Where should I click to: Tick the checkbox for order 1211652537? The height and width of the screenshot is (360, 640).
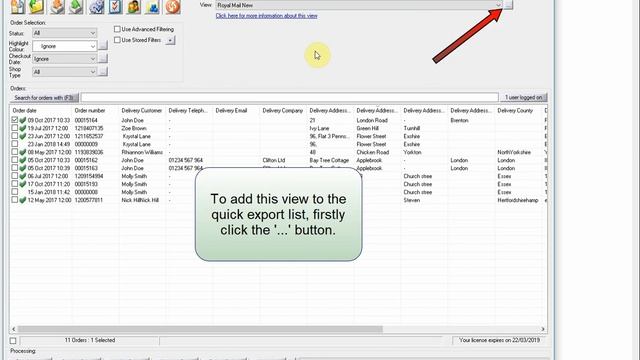coord(15,136)
